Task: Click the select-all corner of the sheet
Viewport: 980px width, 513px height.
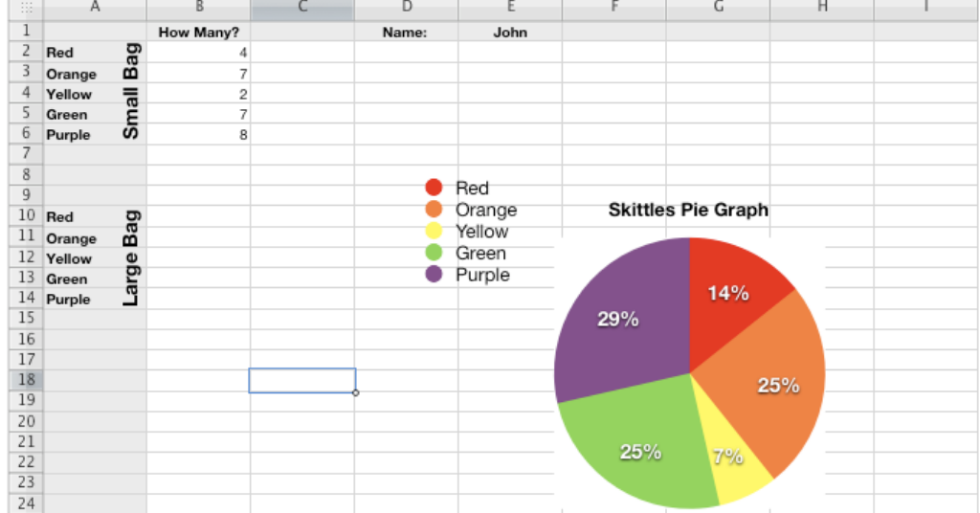Action: [x=26, y=9]
